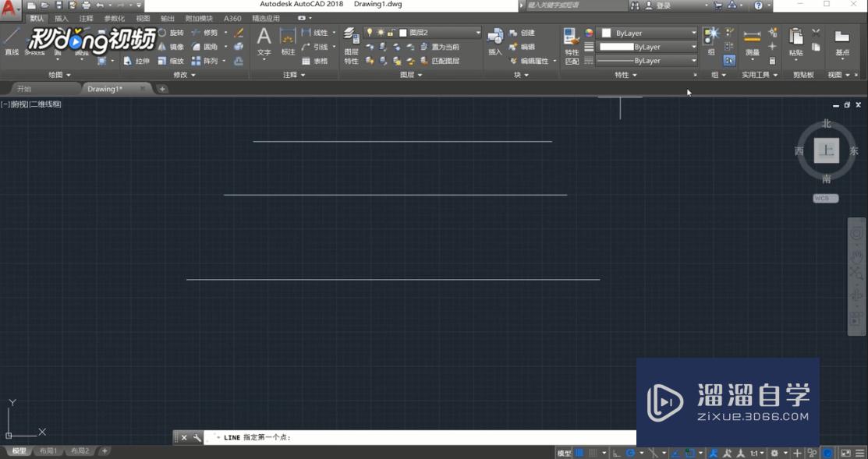Switch to the 布局1 layout tab

click(47, 450)
